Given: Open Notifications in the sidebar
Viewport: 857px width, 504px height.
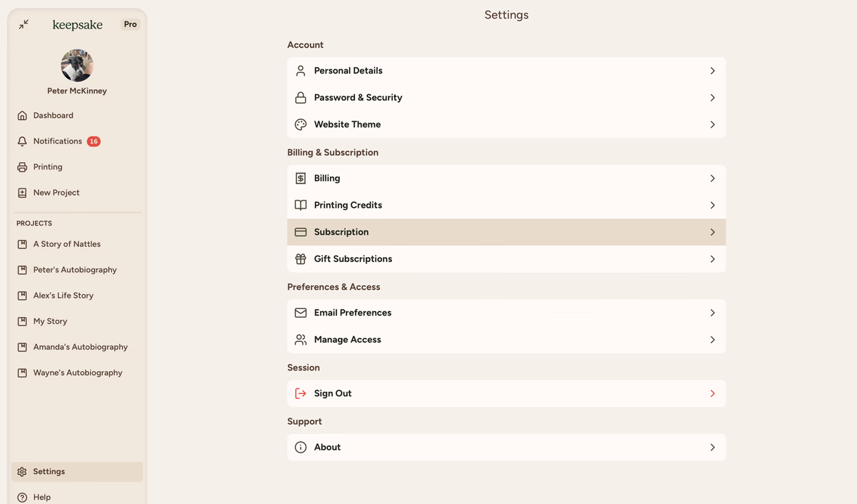Looking at the screenshot, I should pyautogui.click(x=57, y=141).
